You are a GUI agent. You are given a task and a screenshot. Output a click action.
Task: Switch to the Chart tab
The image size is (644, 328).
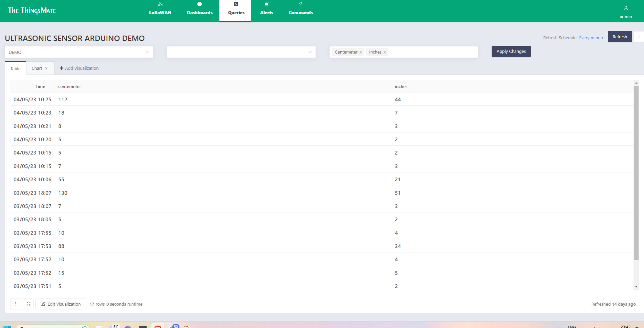point(37,68)
